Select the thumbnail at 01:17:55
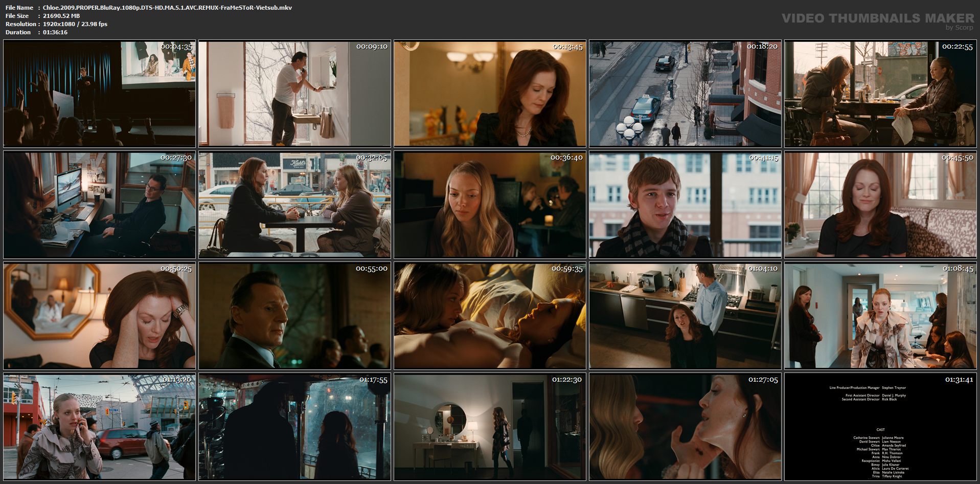The image size is (980, 484). (294, 427)
